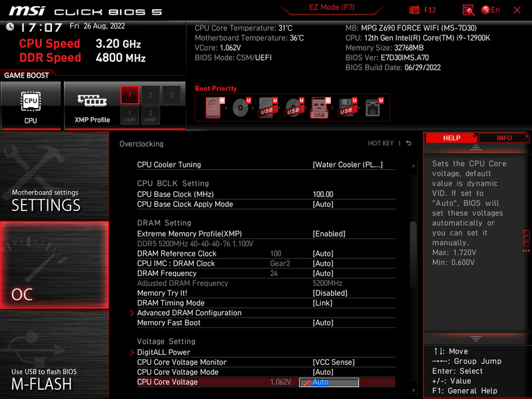Click the bottom grip handle of help panel
The height and width of the screenshot is (399, 532).
pos(475,338)
